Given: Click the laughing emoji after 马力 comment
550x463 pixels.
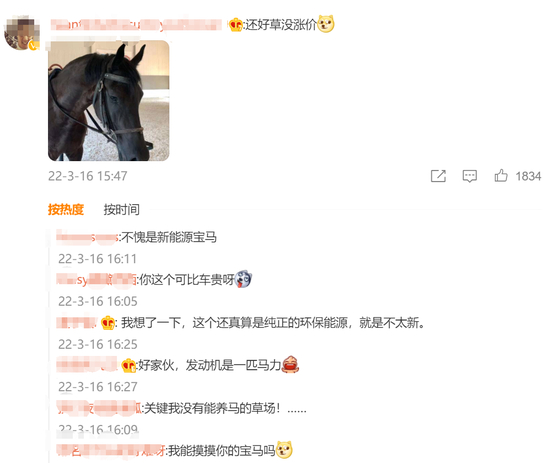Looking at the screenshot, I should pyautogui.click(x=290, y=364).
